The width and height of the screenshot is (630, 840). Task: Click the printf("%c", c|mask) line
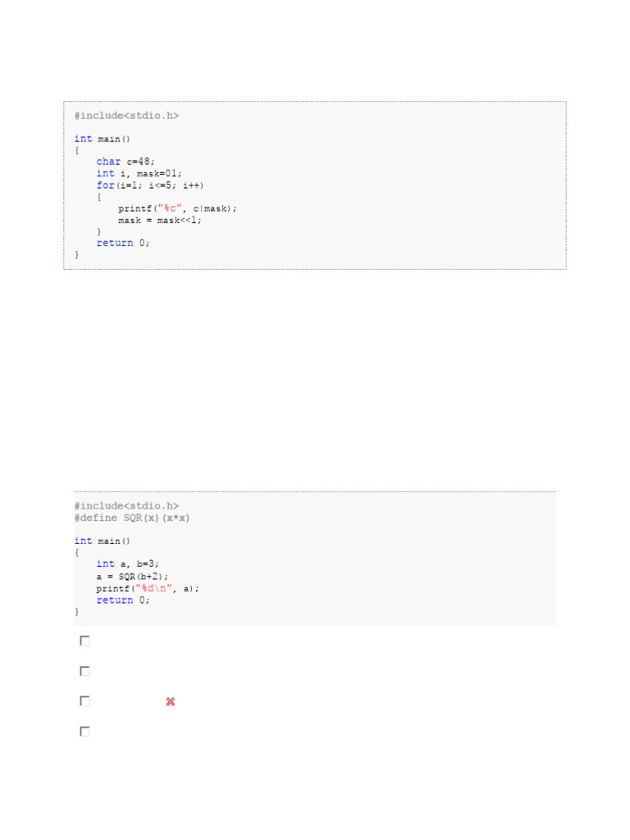[x=177, y=208]
